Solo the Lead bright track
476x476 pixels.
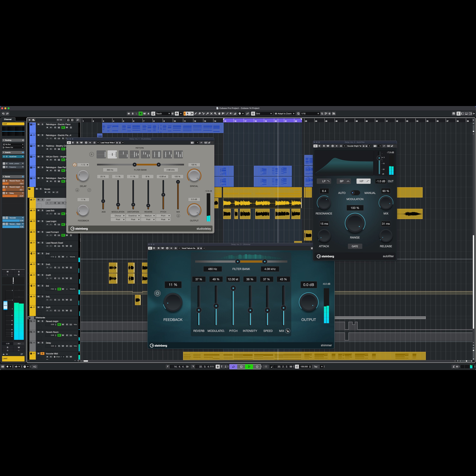[42, 221]
